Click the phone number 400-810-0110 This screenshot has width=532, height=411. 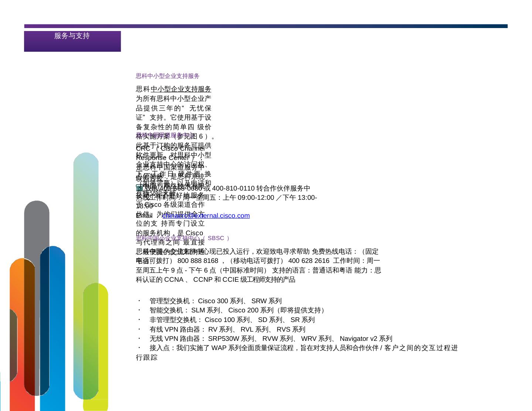point(233,189)
